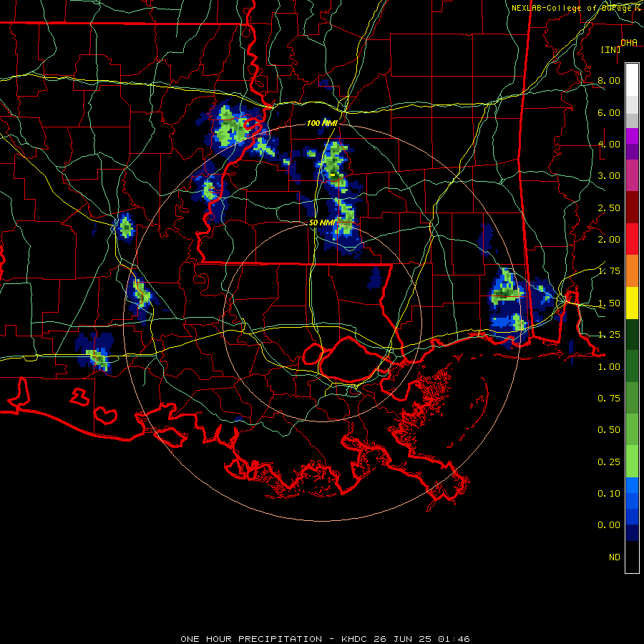
Task: Click the "6.00" legend value
Action: (609, 112)
